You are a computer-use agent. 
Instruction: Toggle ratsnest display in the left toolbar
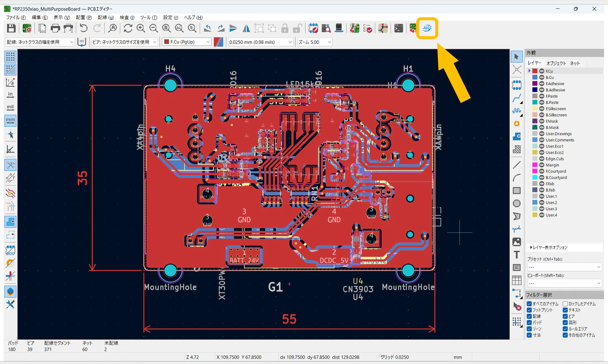coord(10,165)
